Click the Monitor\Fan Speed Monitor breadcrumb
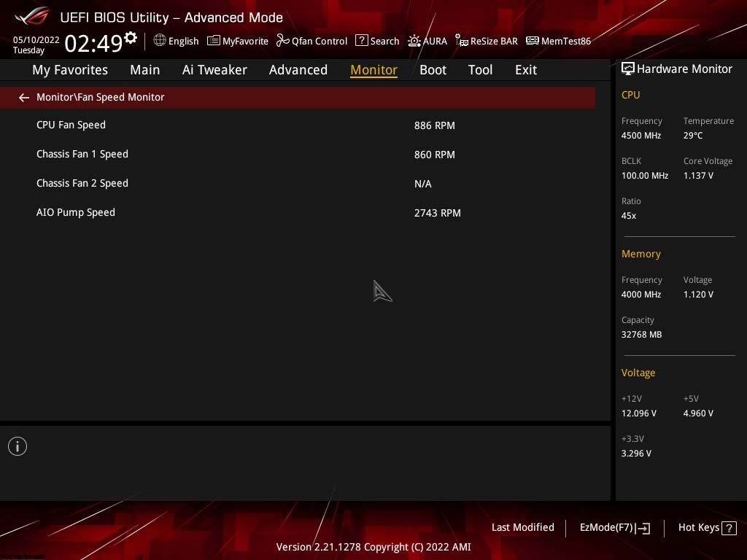This screenshot has width=747, height=560. [101, 97]
